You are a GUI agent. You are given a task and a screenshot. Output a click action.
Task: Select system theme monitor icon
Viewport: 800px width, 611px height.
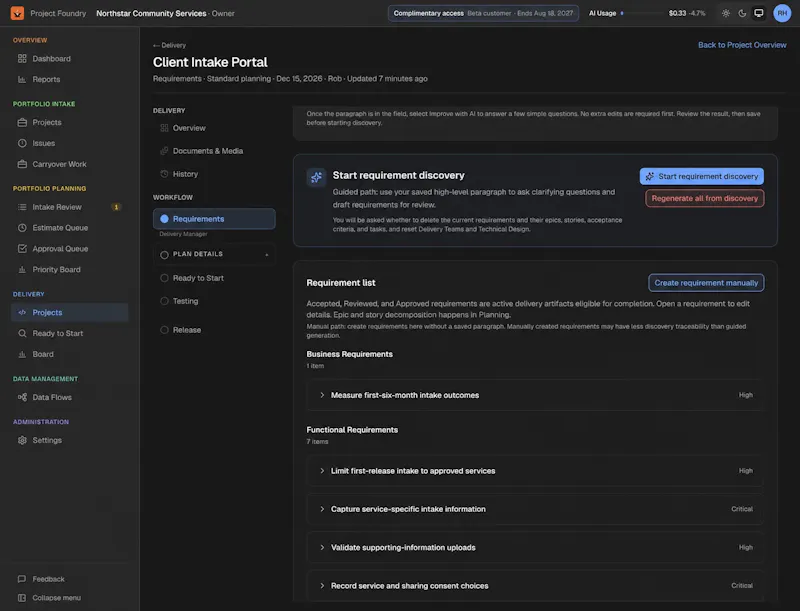point(759,13)
